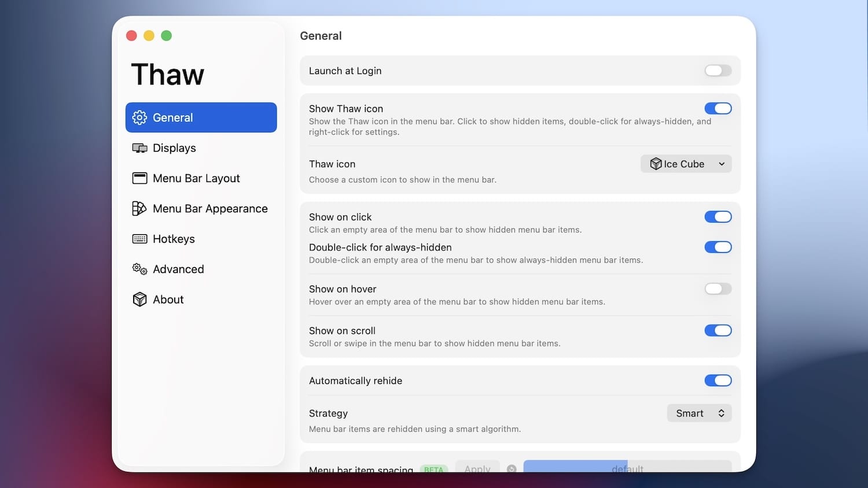Click the About cube icon

tap(139, 300)
